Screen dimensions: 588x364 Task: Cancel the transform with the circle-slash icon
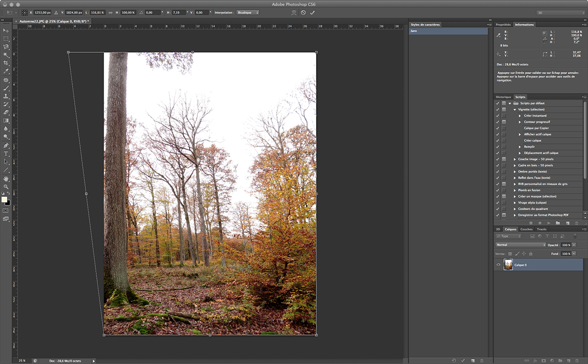[303, 12]
